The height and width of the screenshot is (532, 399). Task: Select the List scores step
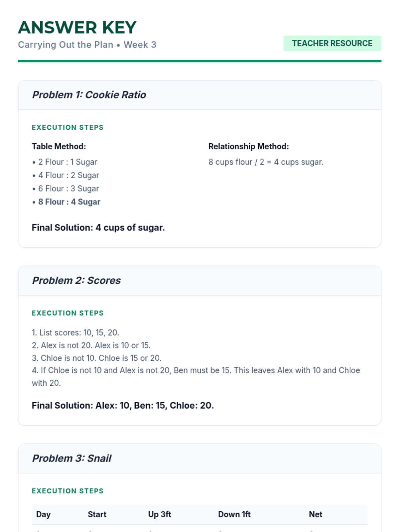(x=75, y=333)
